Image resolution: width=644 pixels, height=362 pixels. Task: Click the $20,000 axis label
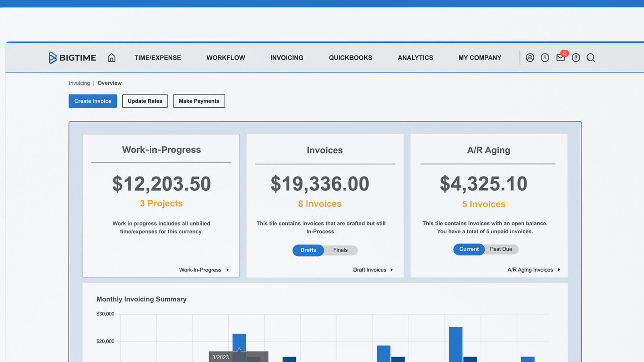(105, 341)
